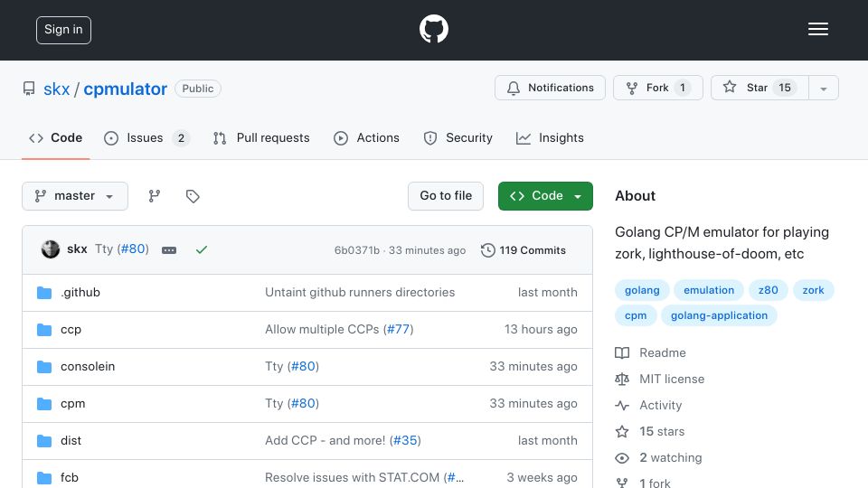Open the cpm folder
The width and height of the screenshot is (868, 488).
click(72, 403)
